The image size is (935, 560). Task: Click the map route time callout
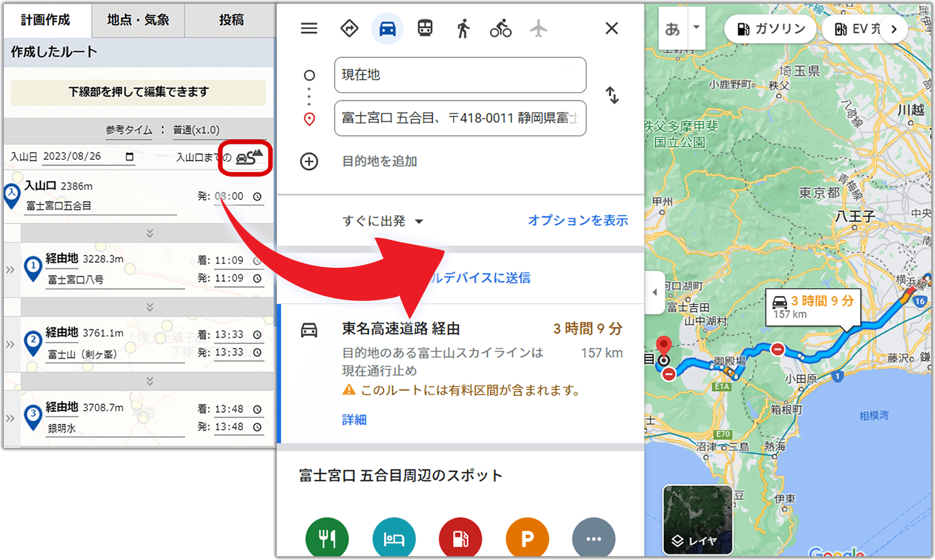[x=813, y=307]
